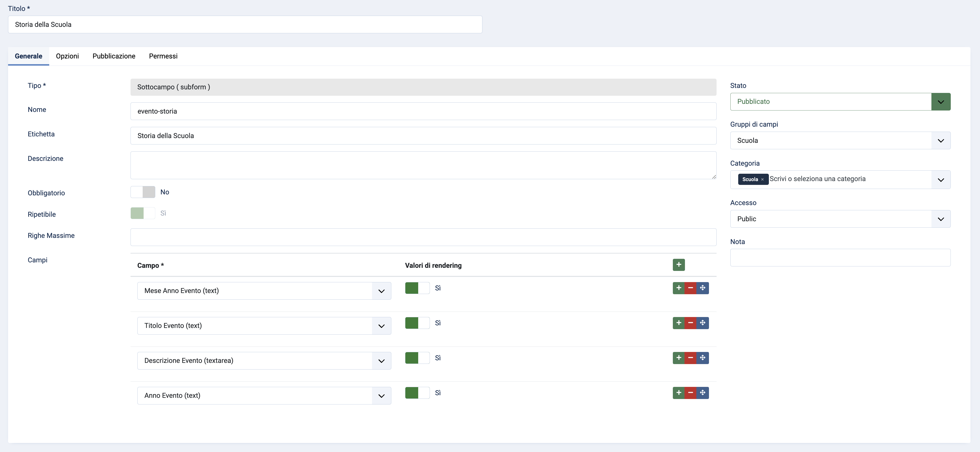The image size is (980, 452).
Task: Open the Accesso dropdown showing Public
Action: pos(840,219)
